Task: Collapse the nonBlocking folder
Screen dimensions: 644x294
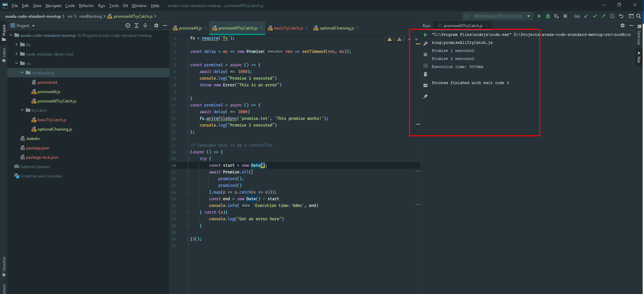Action: 22,73
